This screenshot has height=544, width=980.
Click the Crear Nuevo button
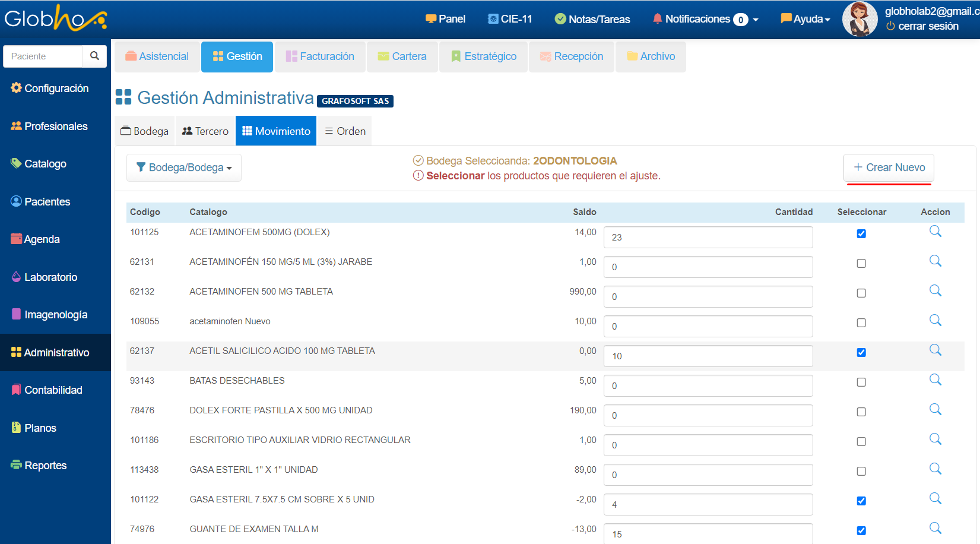889,167
